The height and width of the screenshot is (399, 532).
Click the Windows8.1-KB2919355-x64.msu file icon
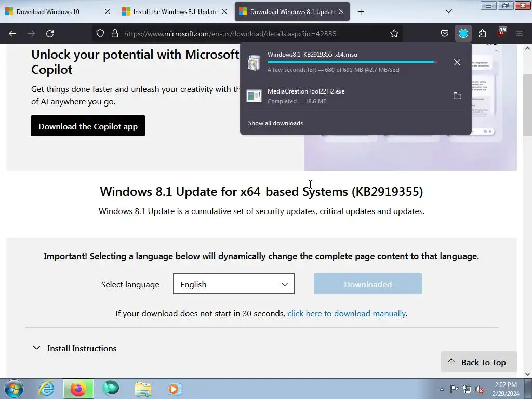(x=254, y=62)
